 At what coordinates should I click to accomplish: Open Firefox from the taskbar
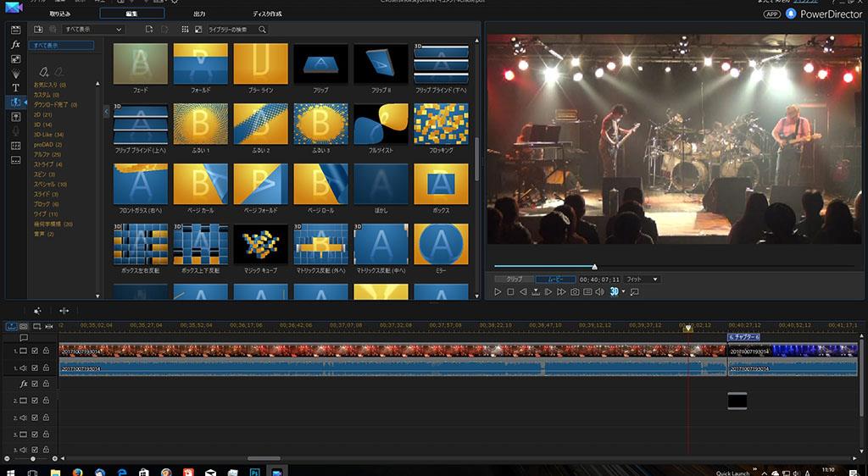[x=77, y=472]
